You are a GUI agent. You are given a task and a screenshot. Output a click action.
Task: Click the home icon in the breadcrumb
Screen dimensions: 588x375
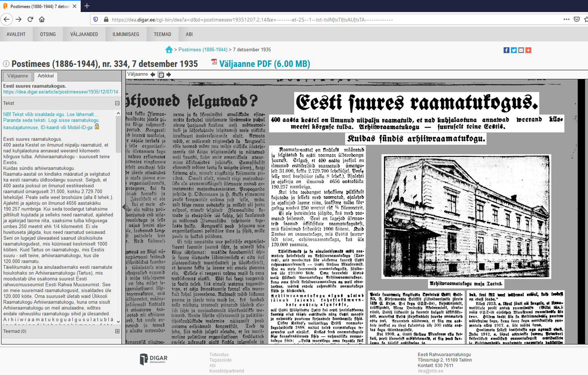click(x=169, y=50)
